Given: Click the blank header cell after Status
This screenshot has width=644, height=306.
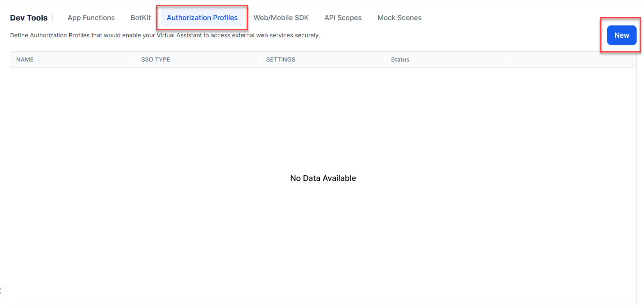Looking at the screenshot, I should [572, 59].
